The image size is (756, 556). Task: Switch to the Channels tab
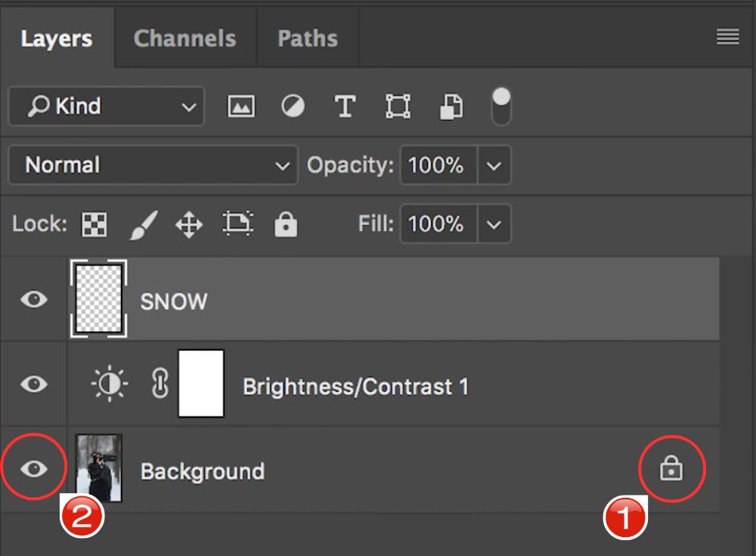tap(184, 37)
